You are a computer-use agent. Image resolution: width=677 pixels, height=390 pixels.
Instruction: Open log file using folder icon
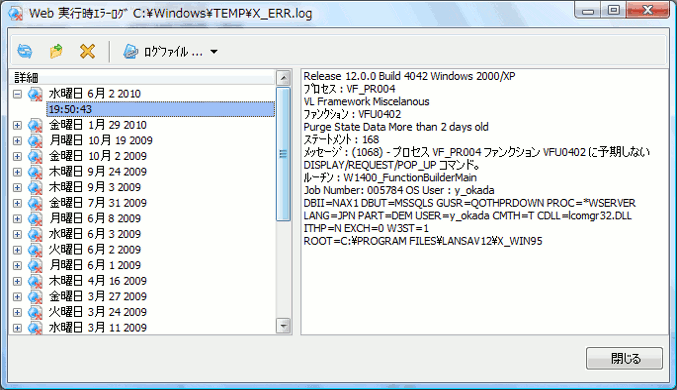point(56,52)
